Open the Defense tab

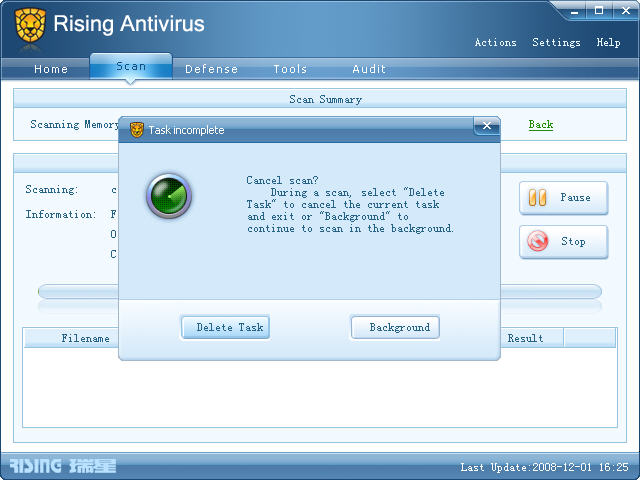(x=211, y=69)
